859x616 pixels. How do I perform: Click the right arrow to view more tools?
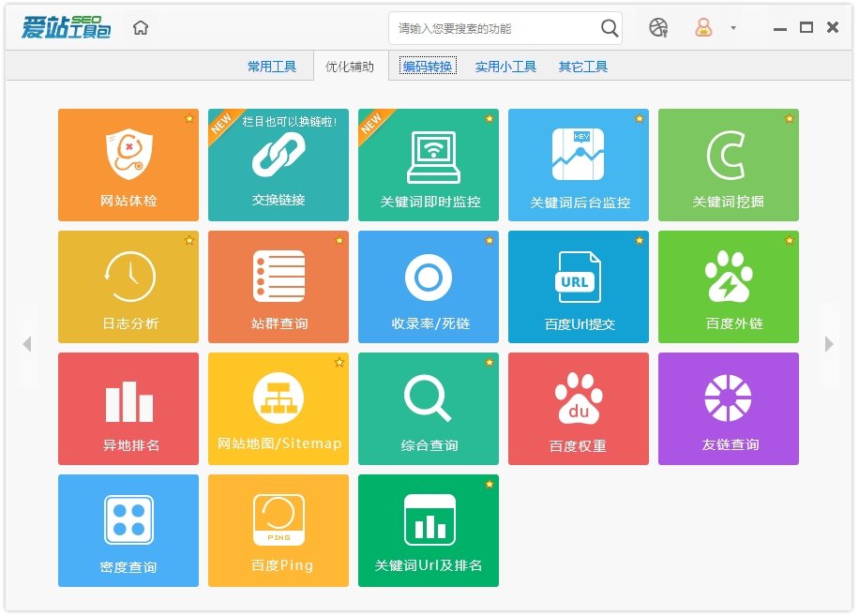point(829,344)
